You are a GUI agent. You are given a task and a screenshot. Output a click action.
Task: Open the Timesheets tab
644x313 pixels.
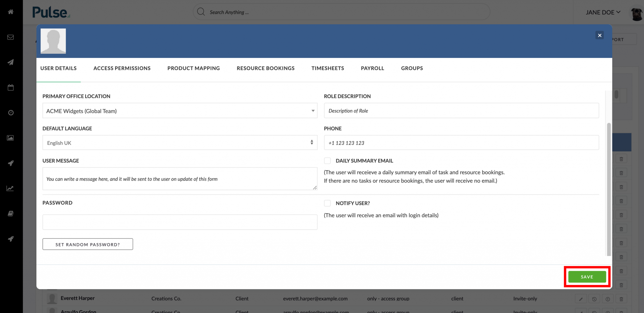point(328,68)
